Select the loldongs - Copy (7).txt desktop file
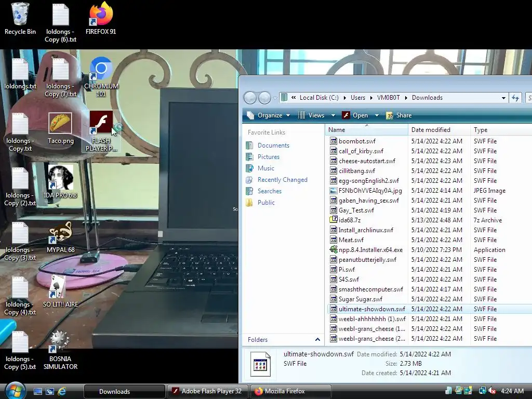The image size is (532, 399). pyautogui.click(x=60, y=77)
